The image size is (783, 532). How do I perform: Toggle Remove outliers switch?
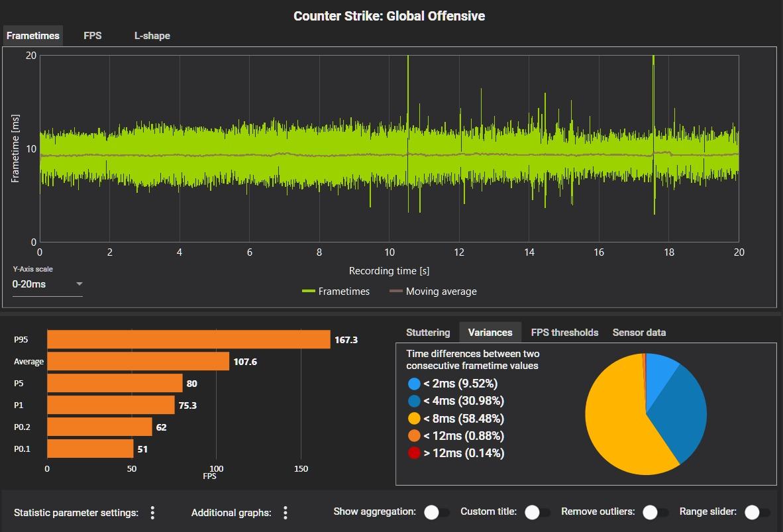pyautogui.click(x=655, y=513)
